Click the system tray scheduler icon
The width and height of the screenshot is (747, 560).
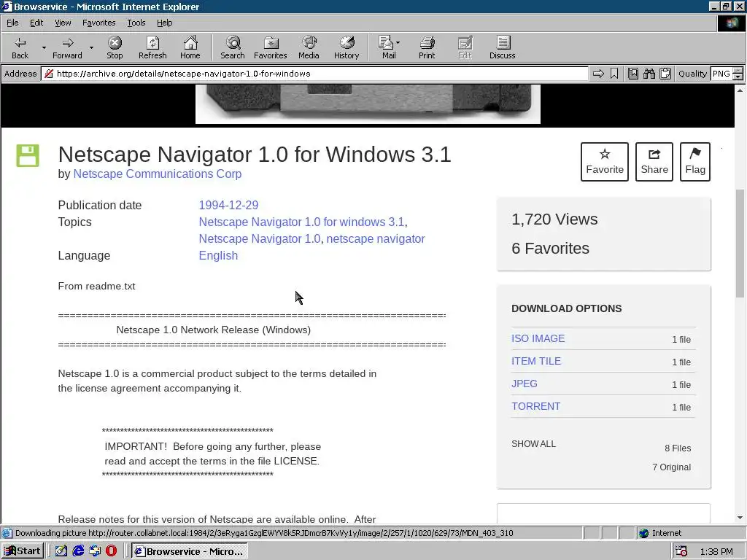tap(681, 551)
